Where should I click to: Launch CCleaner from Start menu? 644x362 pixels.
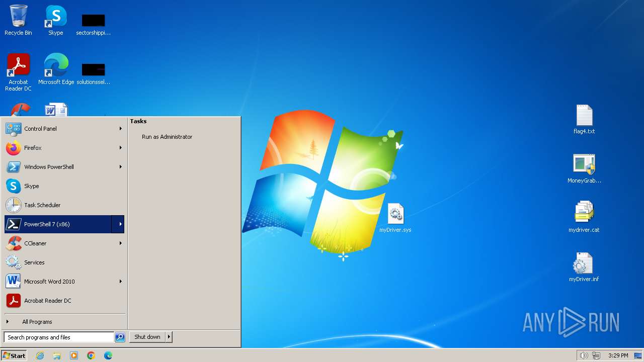(x=64, y=243)
